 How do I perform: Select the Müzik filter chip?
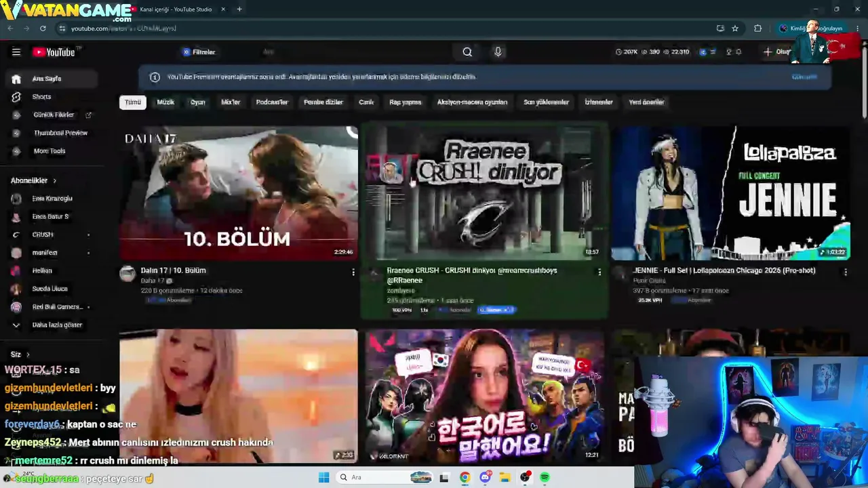click(x=165, y=102)
